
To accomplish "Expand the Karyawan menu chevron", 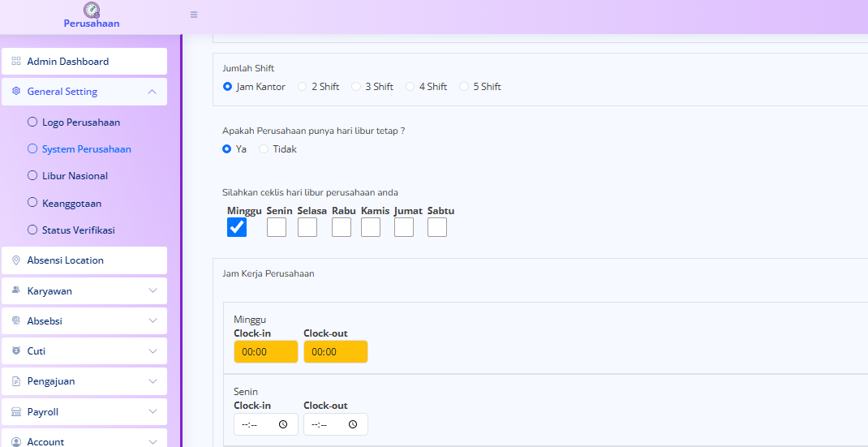I will pos(153,290).
